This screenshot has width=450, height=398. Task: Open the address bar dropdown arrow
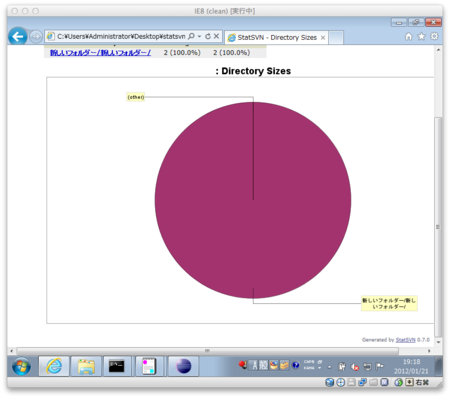(x=199, y=36)
